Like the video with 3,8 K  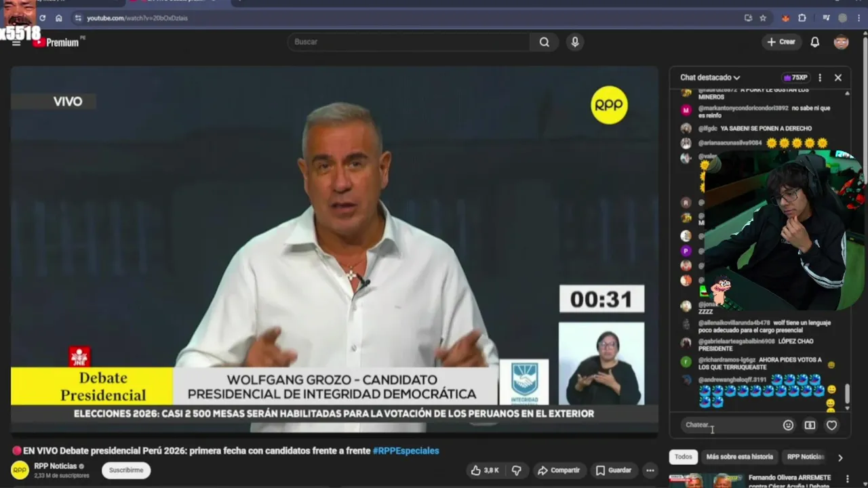(484, 470)
